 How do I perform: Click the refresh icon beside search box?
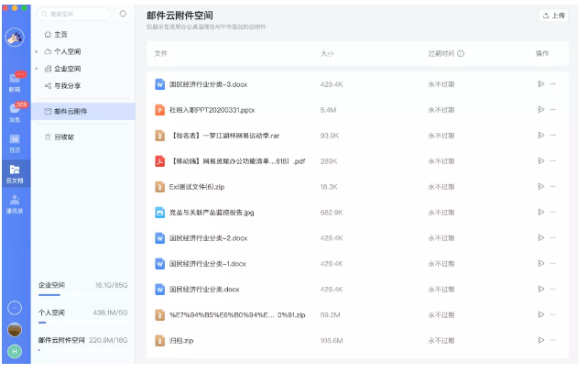click(x=124, y=15)
